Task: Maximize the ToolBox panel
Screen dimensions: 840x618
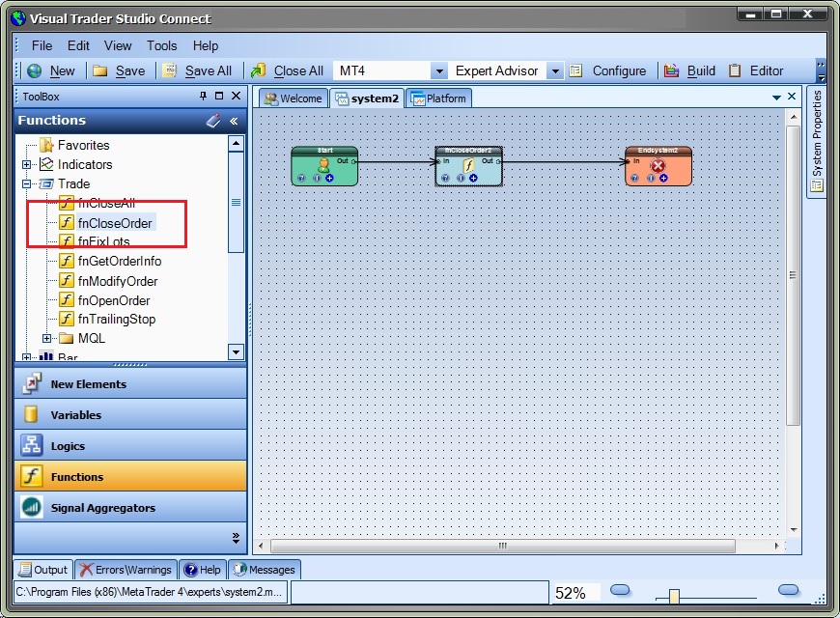Action: click(x=218, y=96)
